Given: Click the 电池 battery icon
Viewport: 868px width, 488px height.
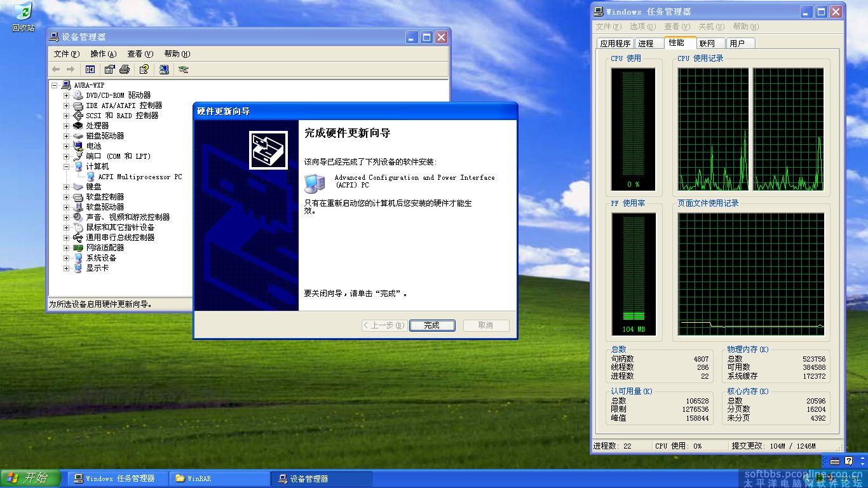Looking at the screenshot, I should point(78,146).
